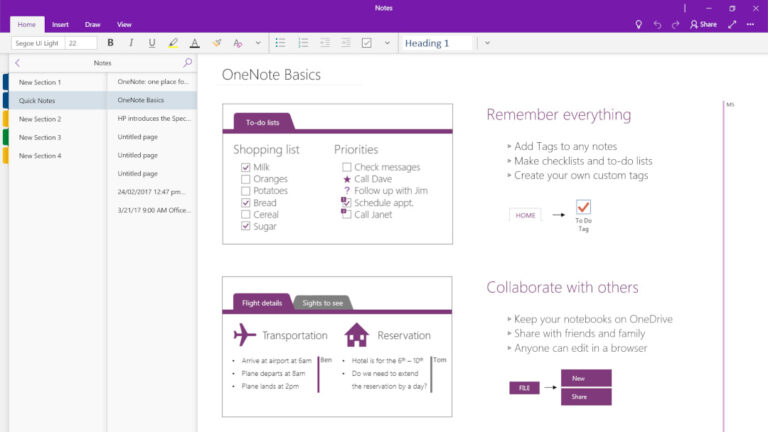Apply italic formatting

[131, 43]
